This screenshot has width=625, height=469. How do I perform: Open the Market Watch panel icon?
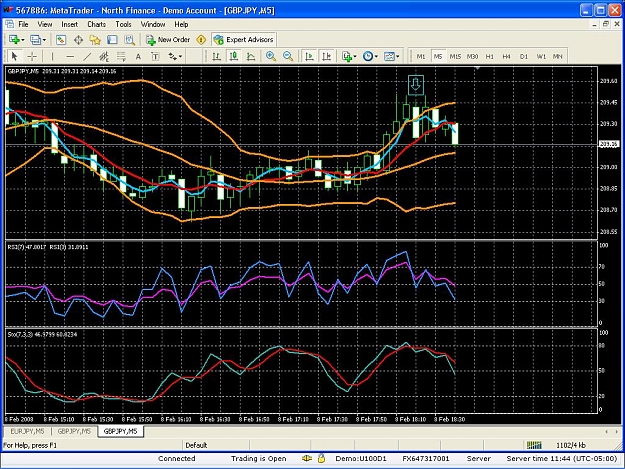(61, 39)
